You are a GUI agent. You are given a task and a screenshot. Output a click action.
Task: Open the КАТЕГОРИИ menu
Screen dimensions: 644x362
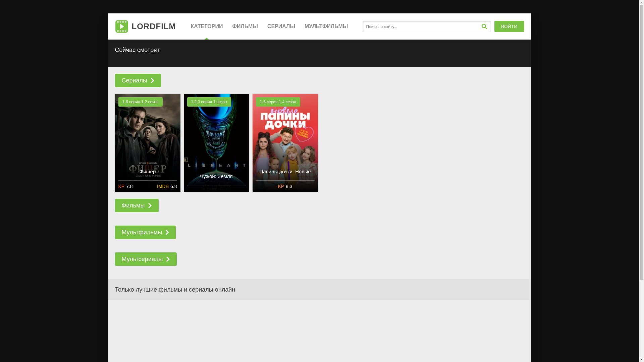pos(207,26)
